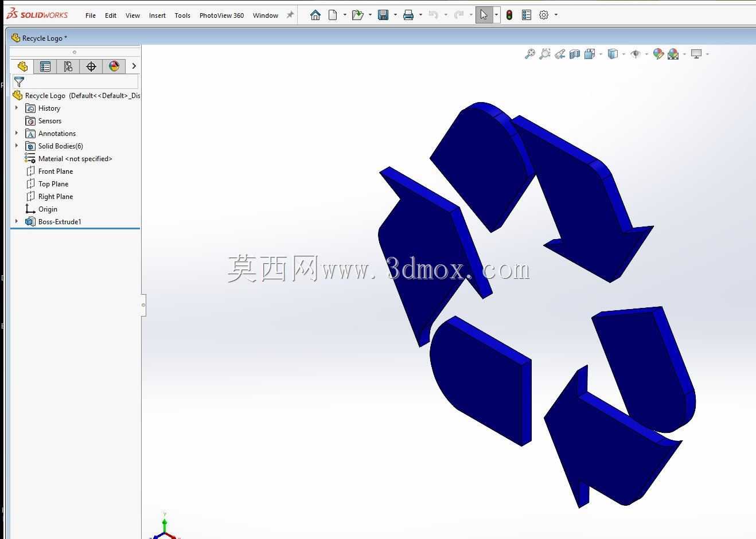Screen dimensions: 756x539
Task: Expand the History tree node
Action: (17, 108)
